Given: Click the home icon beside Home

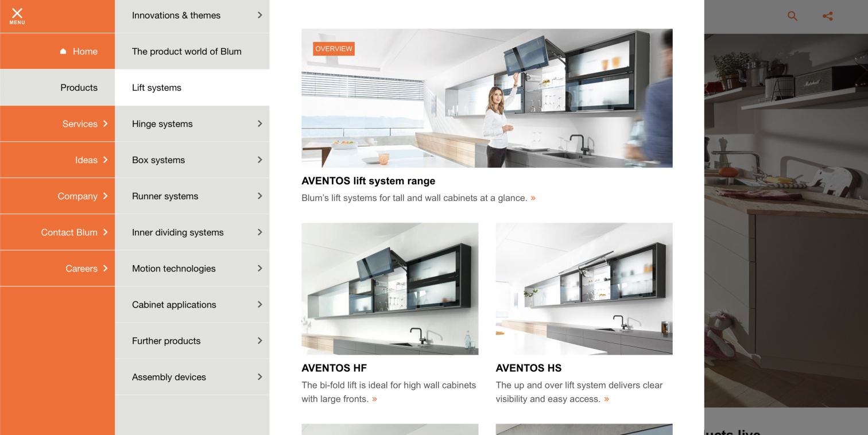Looking at the screenshot, I should [63, 51].
